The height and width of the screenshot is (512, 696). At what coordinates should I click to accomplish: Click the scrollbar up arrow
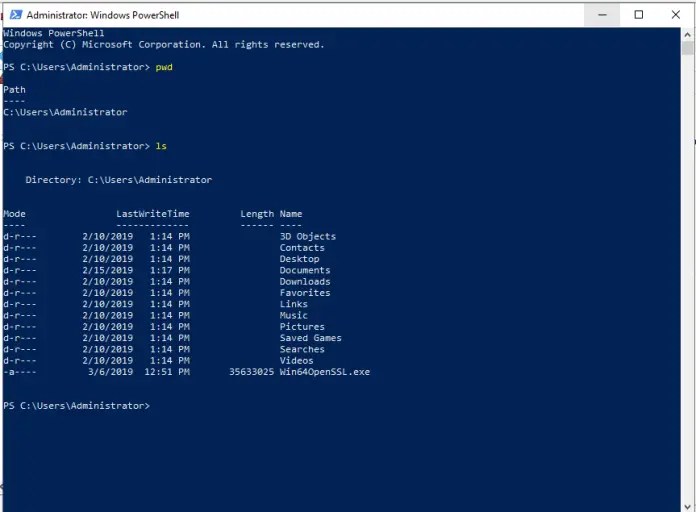click(688, 34)
